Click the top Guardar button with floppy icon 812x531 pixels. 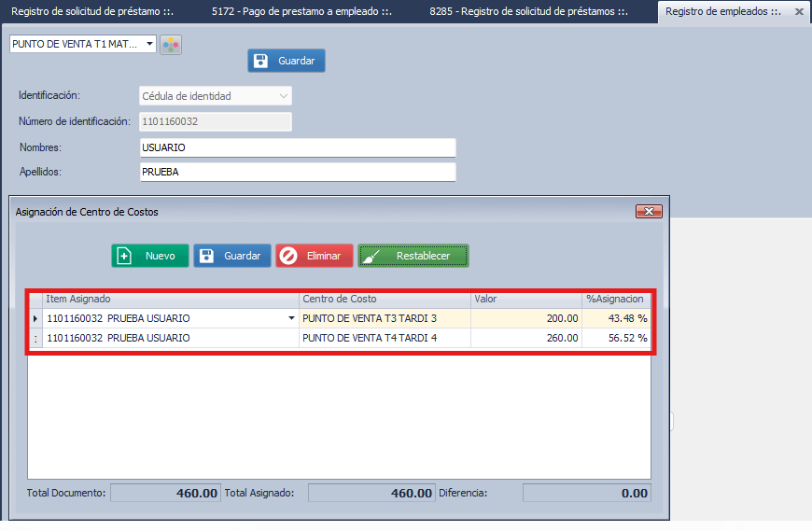[287, 61]
